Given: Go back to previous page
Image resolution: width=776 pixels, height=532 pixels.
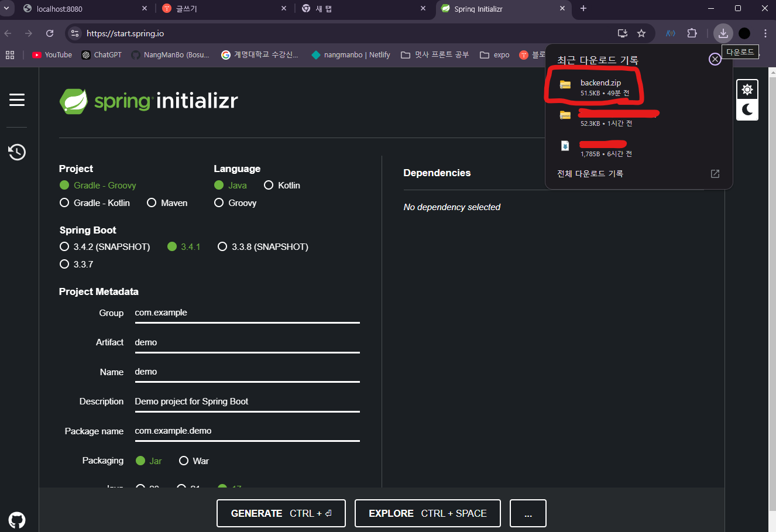Looking at the screenshot, I should click(8, 33).
